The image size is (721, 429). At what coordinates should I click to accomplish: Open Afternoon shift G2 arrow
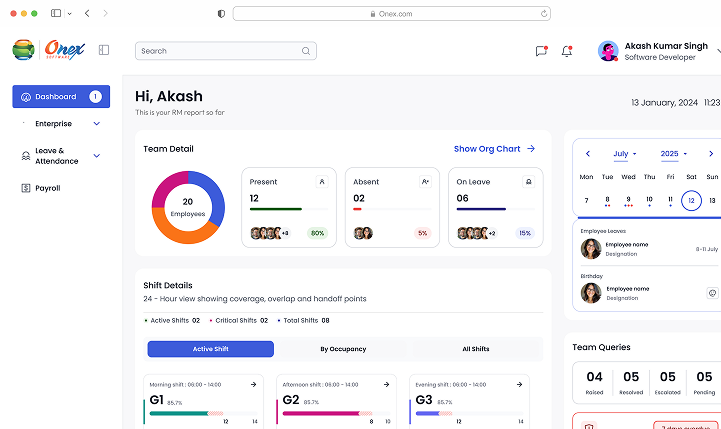[x=386, y=384]
